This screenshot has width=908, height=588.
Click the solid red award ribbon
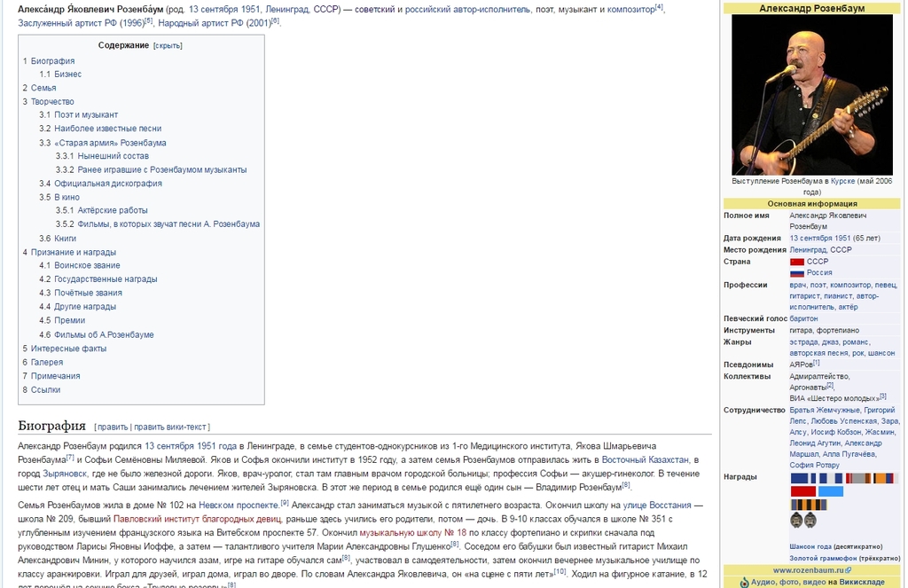pyautogui.click(x=802, y=491)
